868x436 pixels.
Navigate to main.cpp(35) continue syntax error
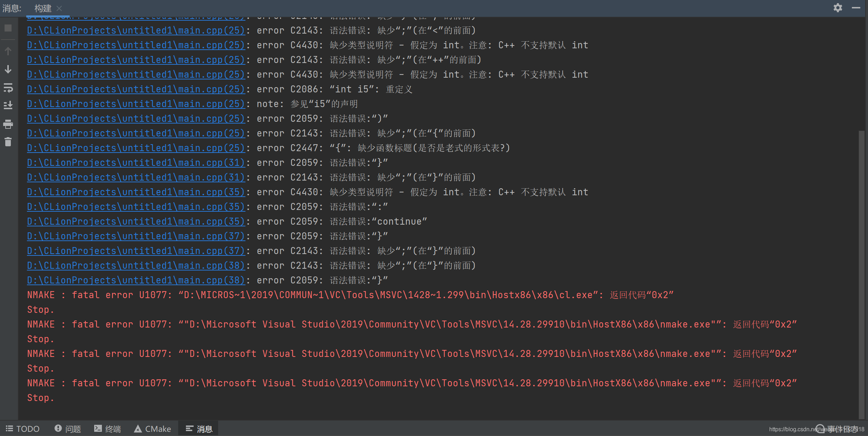click(136, 221)
